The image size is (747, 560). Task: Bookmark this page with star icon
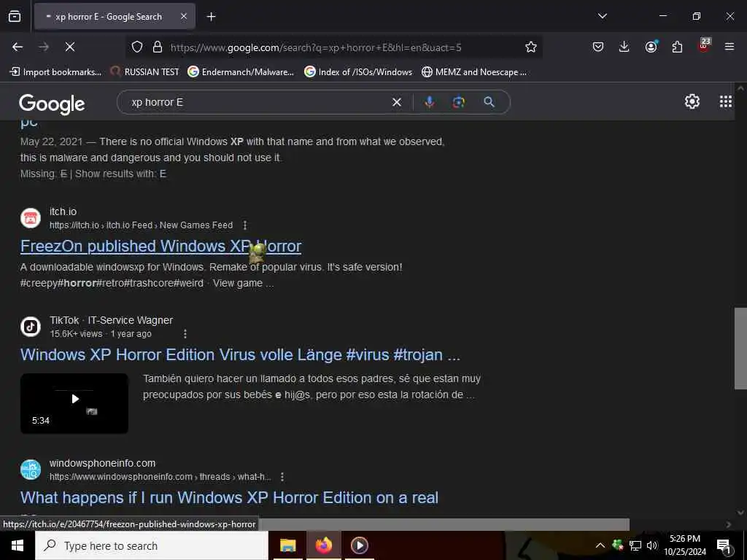click(x=531, y=47)
